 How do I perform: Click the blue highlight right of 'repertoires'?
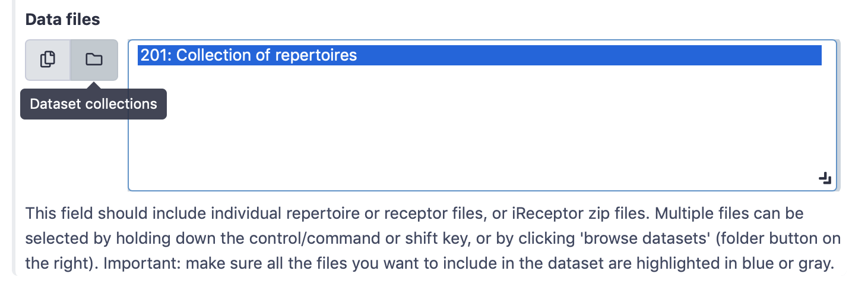(x=594, y=55)
